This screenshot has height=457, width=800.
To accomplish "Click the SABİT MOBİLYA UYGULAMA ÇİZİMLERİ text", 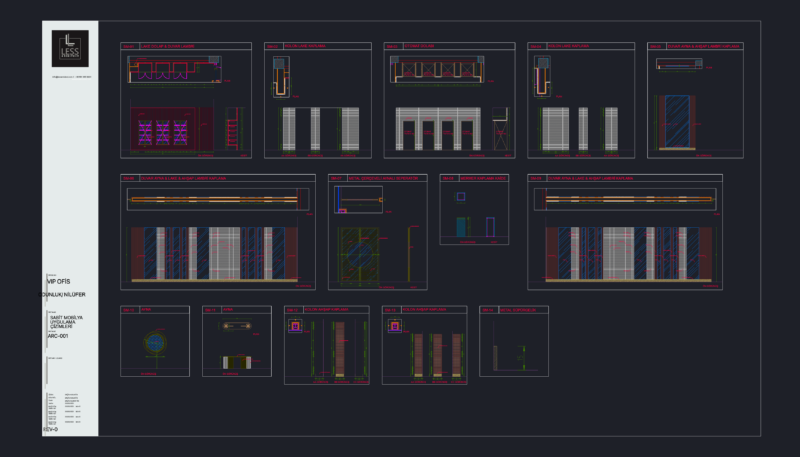I will pos(66,322).
